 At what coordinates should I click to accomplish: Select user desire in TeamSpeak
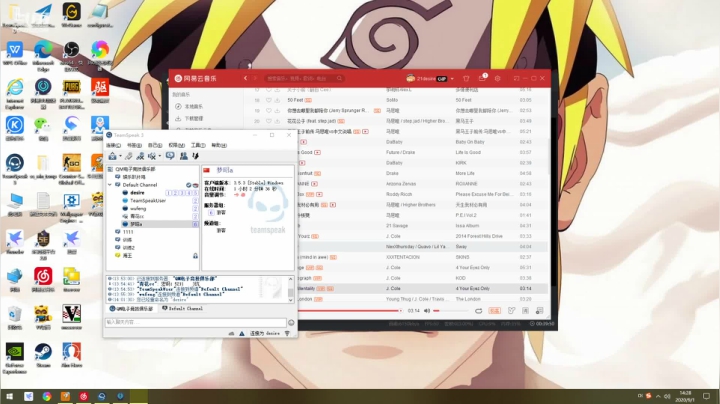[x=137, y=193]
